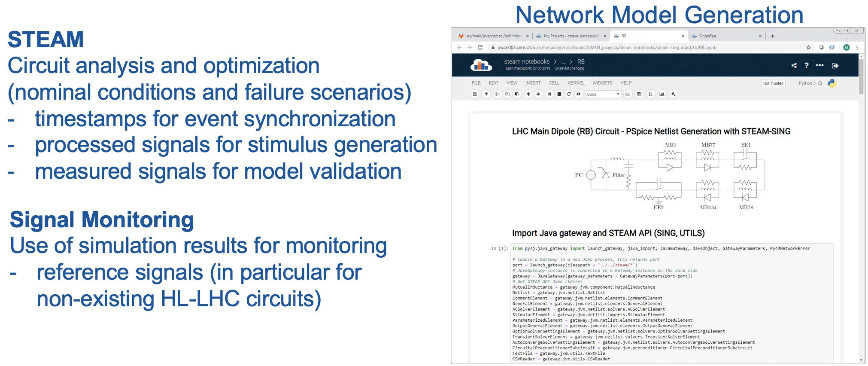This screenshot has height=366, width=868.
Task: Open the command palette keyboard icon
Action: (628, 94)
